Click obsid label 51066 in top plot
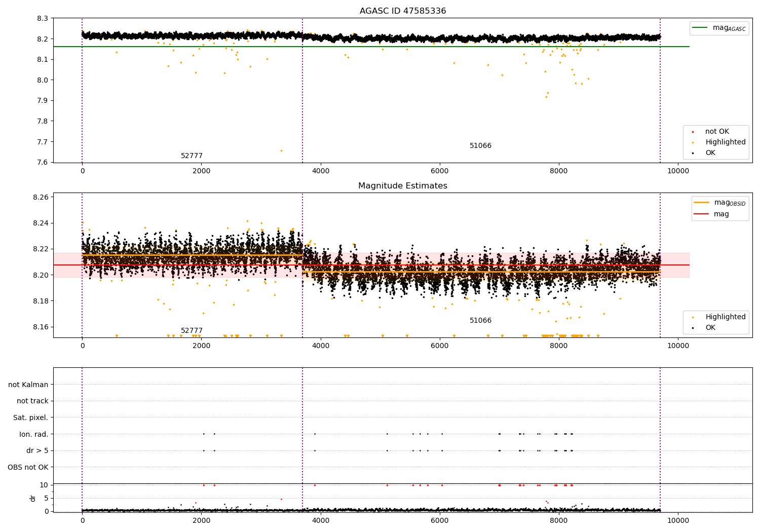The height and width of the screenshot is (532, 760). [480, 146]
